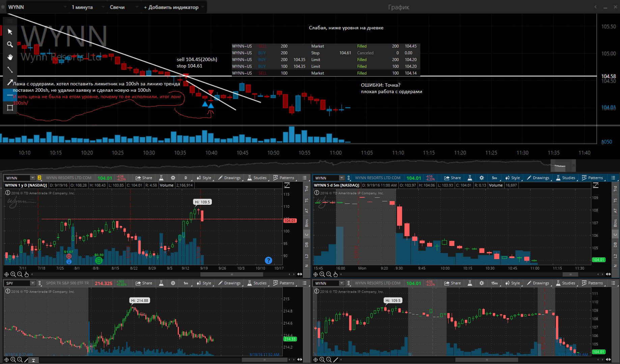The width and height of the screenshot is (620, 364).
Task: Click the axis scale icon on the WYNN daily chart
Action: click(x=287, y=185)
